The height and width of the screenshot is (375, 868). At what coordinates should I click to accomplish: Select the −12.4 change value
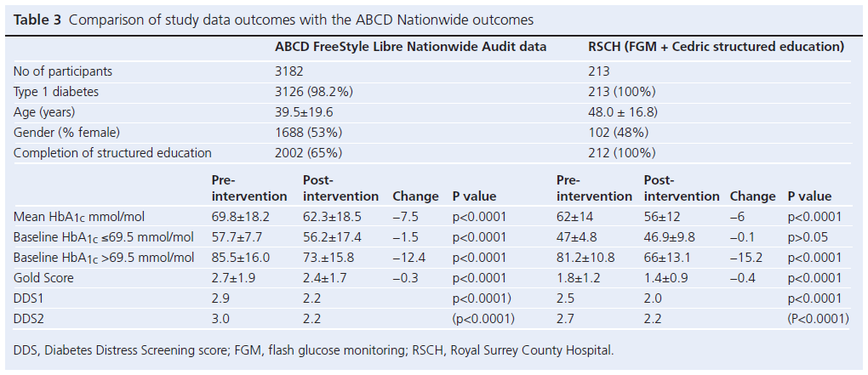coord(408,259)
